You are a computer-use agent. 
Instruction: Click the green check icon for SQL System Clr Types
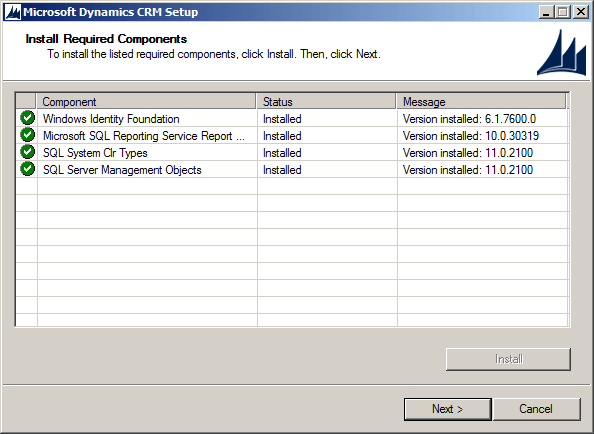pos(27,152)
